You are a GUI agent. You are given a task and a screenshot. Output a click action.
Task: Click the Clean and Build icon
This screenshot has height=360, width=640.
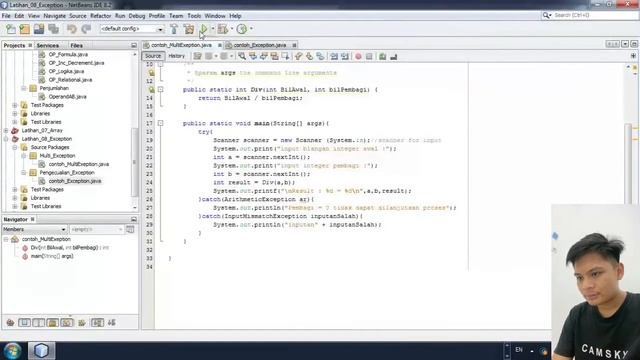pos(189,29)
